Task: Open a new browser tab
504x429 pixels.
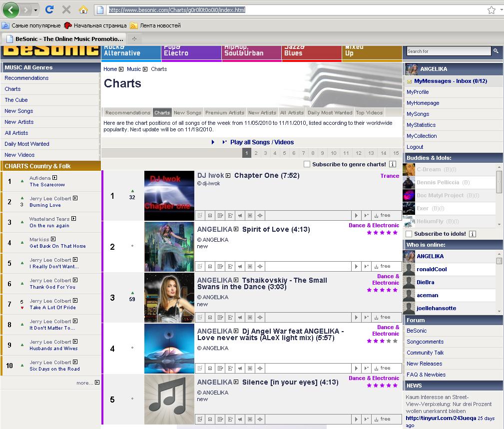Action: point(134,39)
